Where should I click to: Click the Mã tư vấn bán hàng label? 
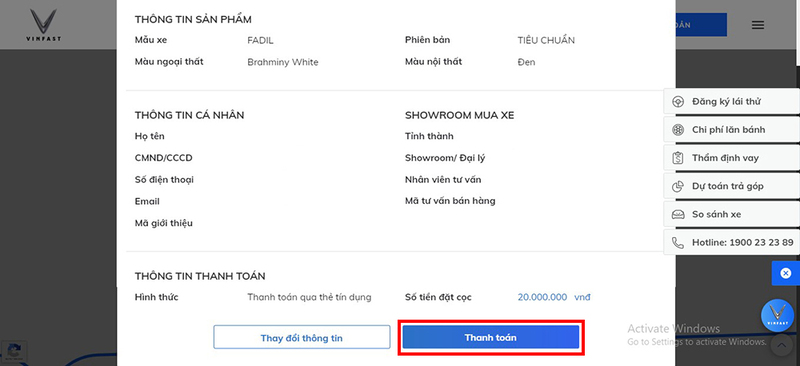pos(450,201)
